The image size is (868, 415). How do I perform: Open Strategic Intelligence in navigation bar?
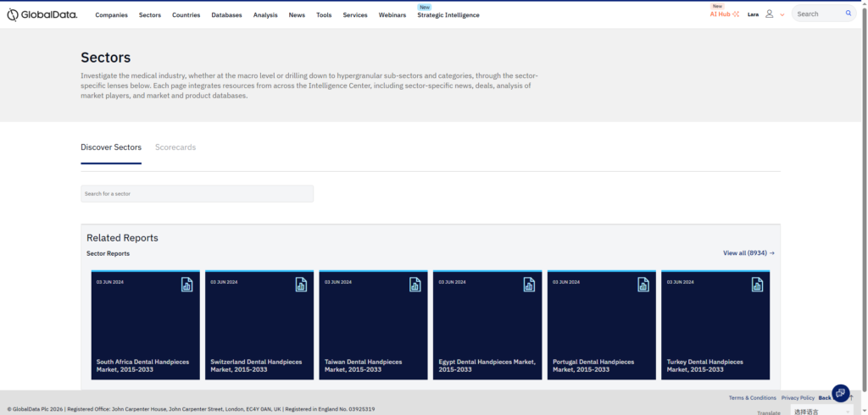(x=448, y=15)
